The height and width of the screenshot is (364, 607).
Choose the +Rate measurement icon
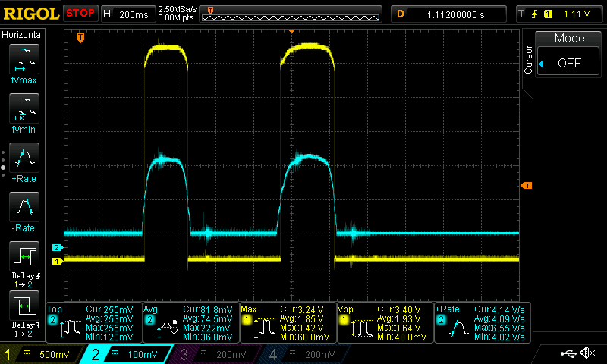(24, 158)
